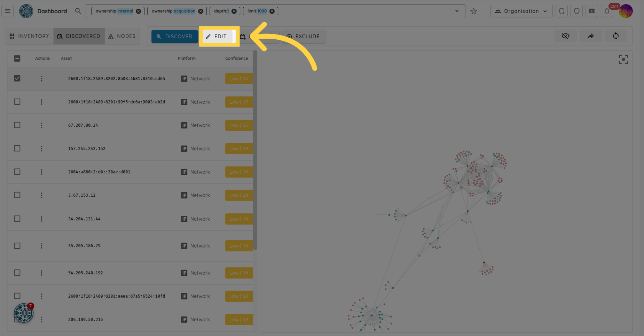644x336 pixels.
Task: Focus the graph with center icon
Action: point(623,60)
